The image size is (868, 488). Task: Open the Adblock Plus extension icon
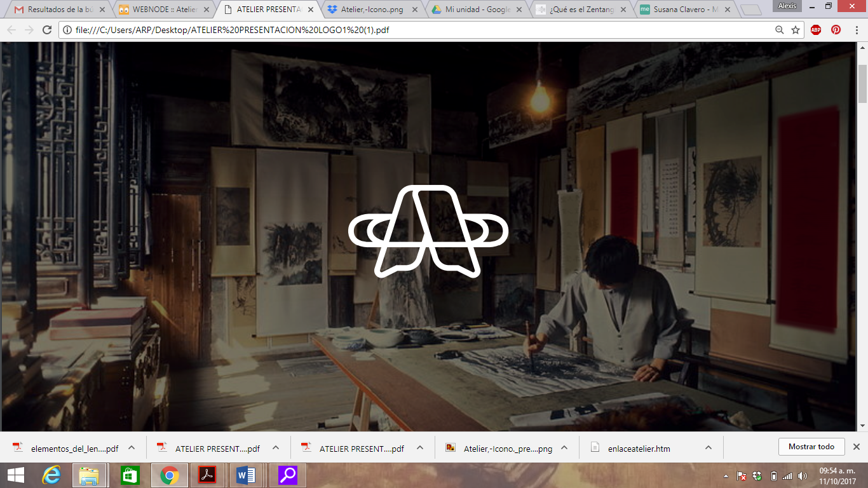816,30
